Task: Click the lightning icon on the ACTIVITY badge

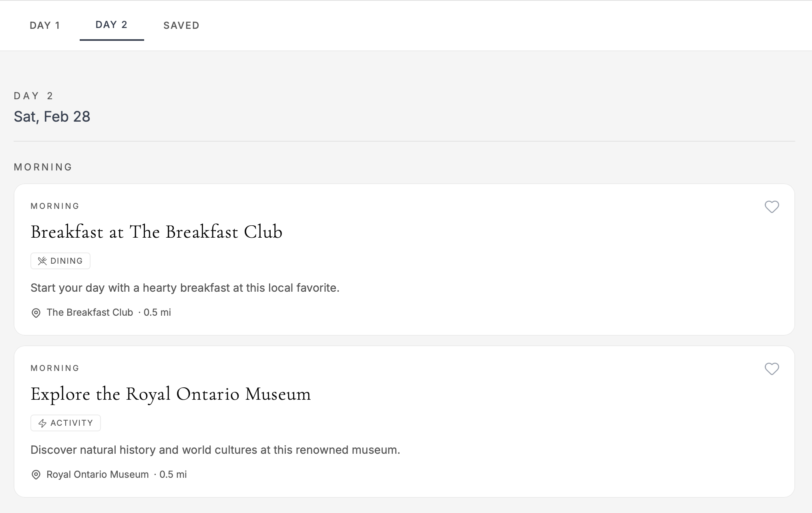Action: click(x=43, y=423)
